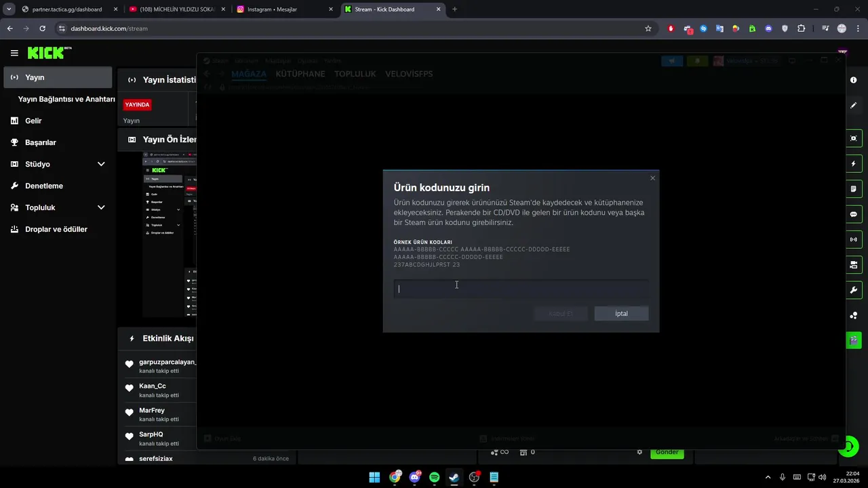
Task: Expand the Stüdyo menu chevron
Action: click(x=101, y=164)
